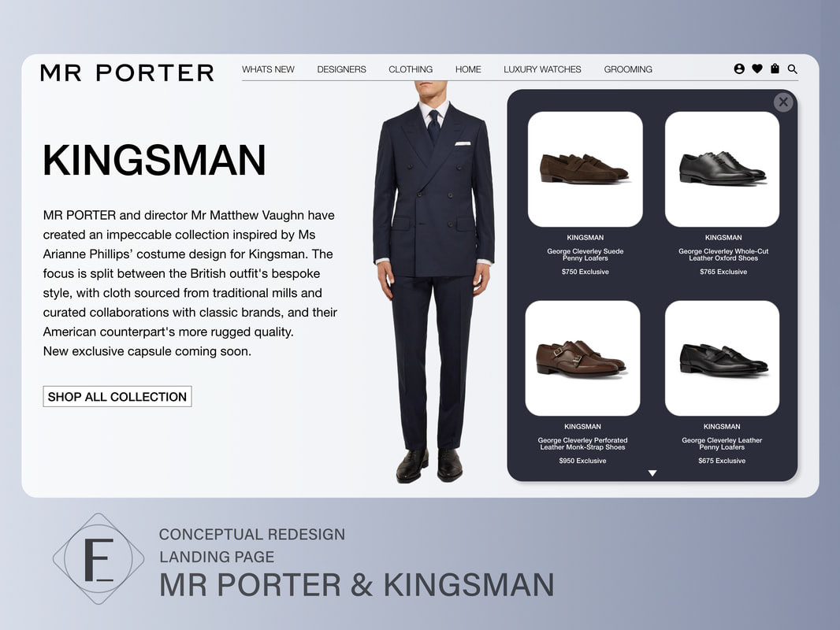Click the MR PORTER logo
Image resolution: width=840 pixels, height=630 pixels.
point(127,72)
